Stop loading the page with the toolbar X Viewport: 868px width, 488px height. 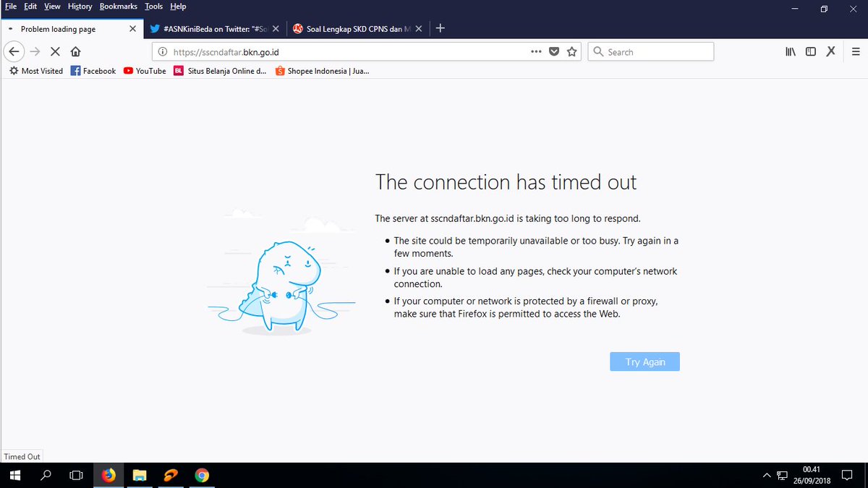point(55,52)
